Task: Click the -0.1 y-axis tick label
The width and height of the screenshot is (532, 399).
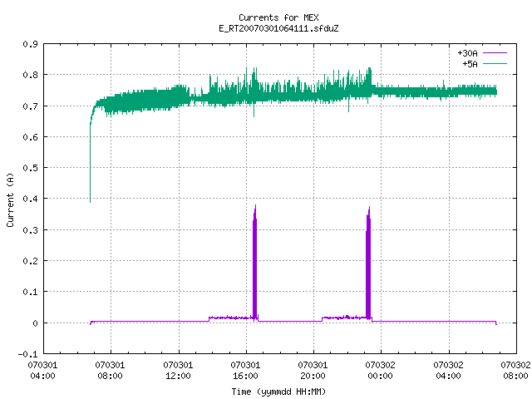Action: 27,354
